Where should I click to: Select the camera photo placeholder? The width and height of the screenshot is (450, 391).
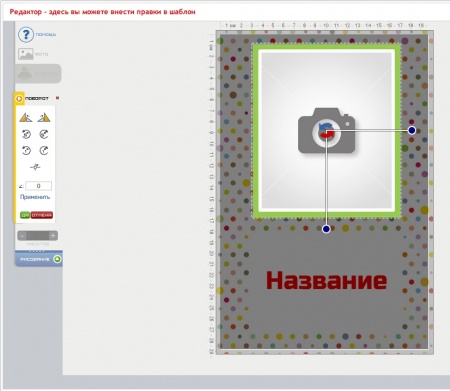click(x=326, y=131)
